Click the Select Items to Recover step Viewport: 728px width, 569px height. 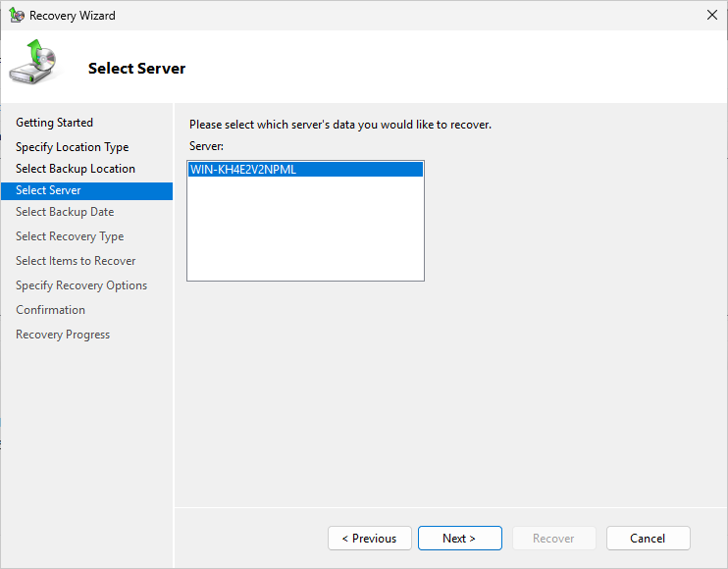[x=76, y=261]
